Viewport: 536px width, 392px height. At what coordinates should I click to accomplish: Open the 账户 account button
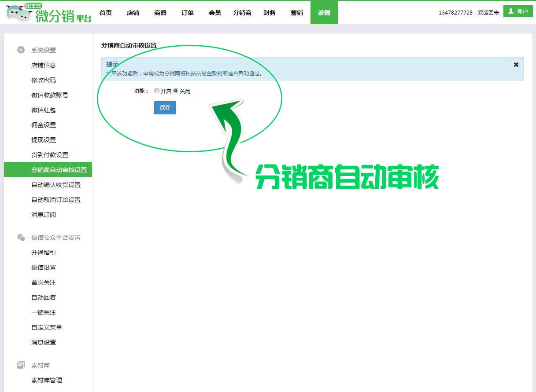pyautogui.click(x=518, y=11)
